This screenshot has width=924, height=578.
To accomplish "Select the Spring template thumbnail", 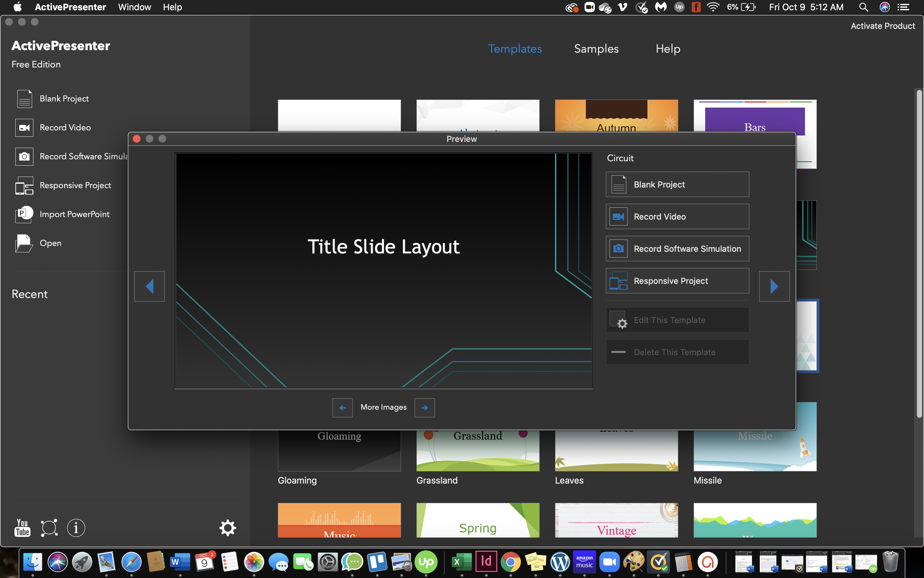I will click(478, 520).
